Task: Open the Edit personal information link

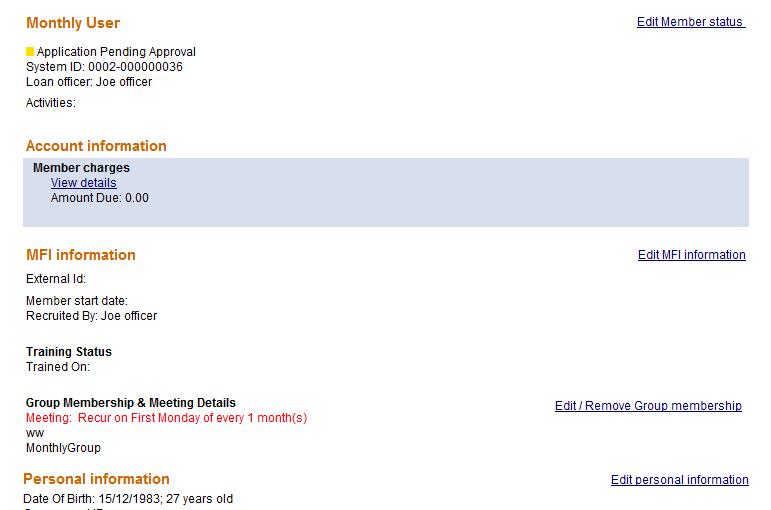Action: (x=679, y=480)
